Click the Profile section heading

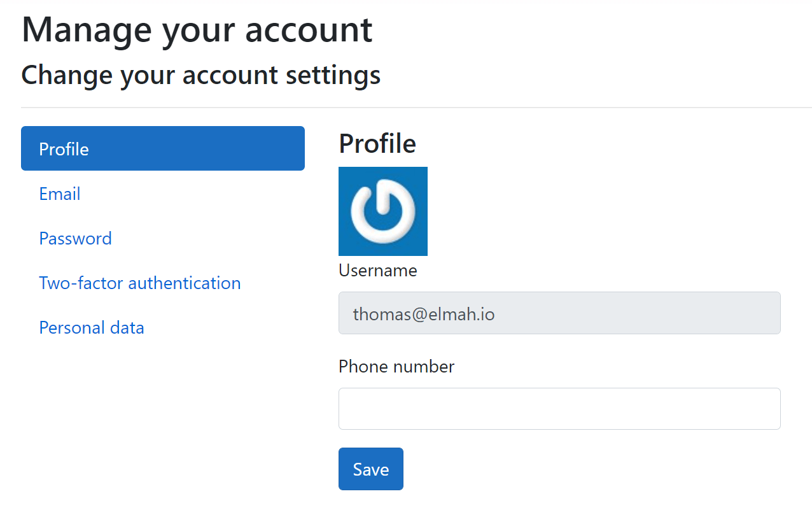click(377, 144)
